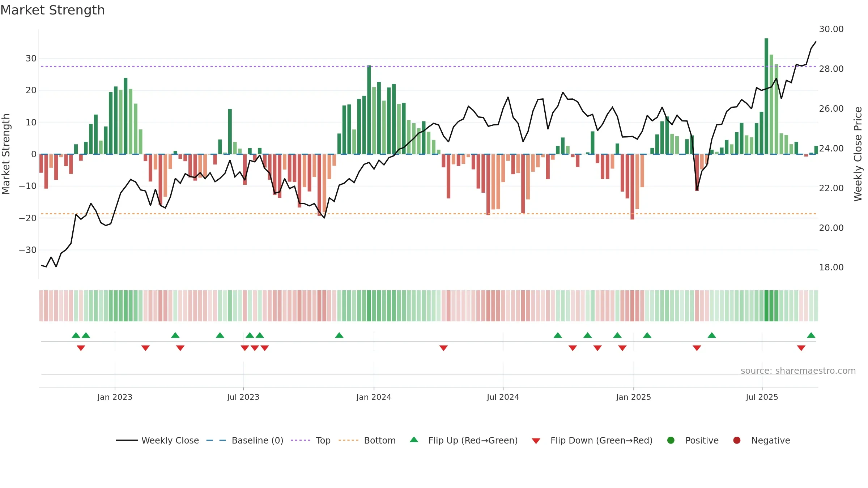The height and width of the screenshot is (488, 868).
Task: Select the last flip-up marker after Jul 2025
Action: 811,335
